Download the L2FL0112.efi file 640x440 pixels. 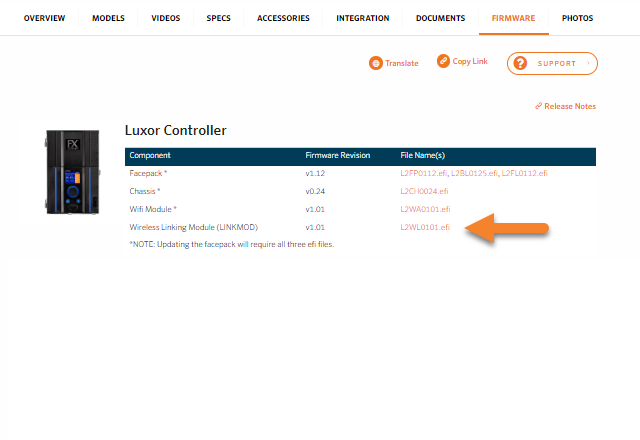coord(524,173)
